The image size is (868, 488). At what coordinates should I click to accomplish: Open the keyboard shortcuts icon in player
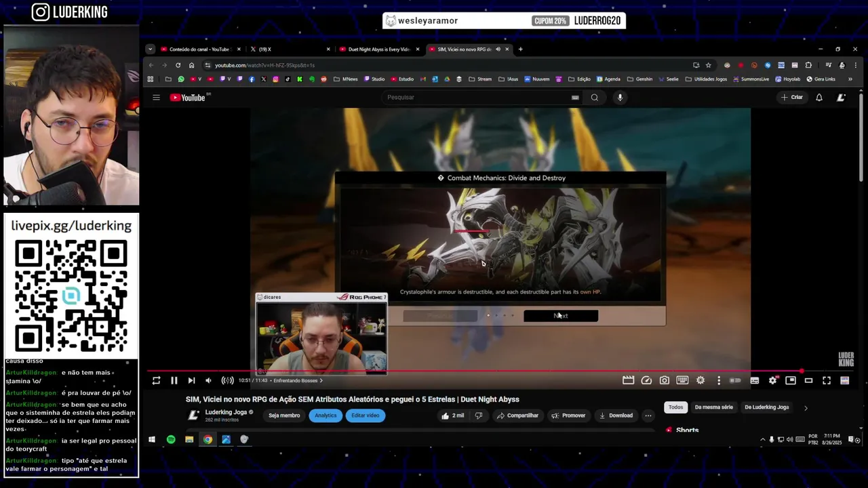click(682, 381)
